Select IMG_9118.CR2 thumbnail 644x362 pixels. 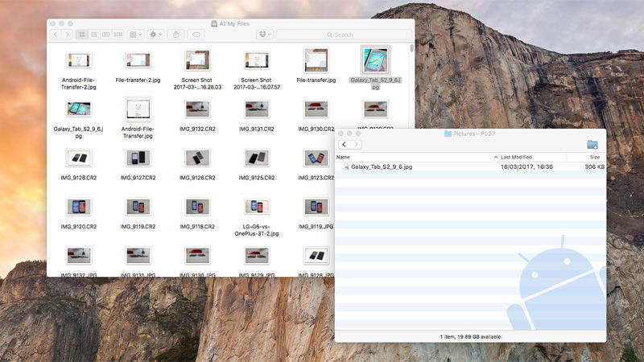click(x=197, y=207)
